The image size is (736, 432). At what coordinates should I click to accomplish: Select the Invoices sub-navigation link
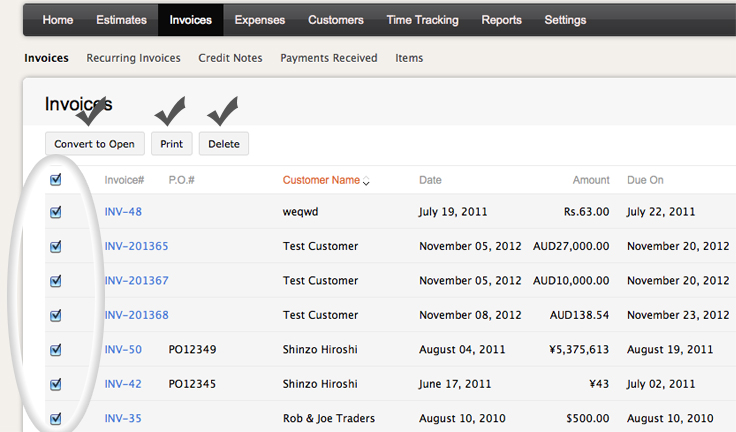46,58
